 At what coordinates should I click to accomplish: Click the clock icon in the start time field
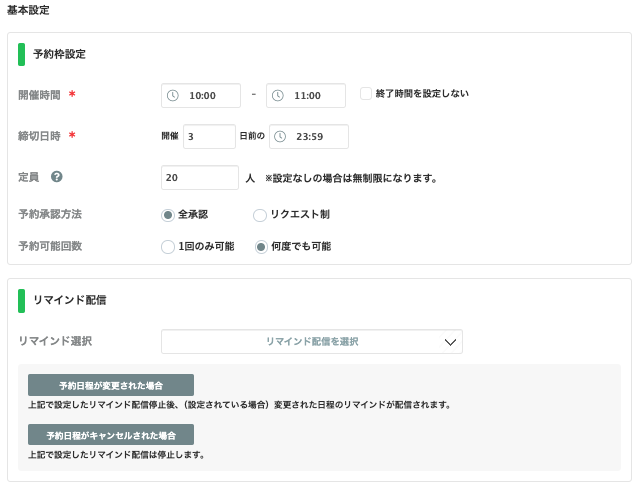(x=172, y=95)
